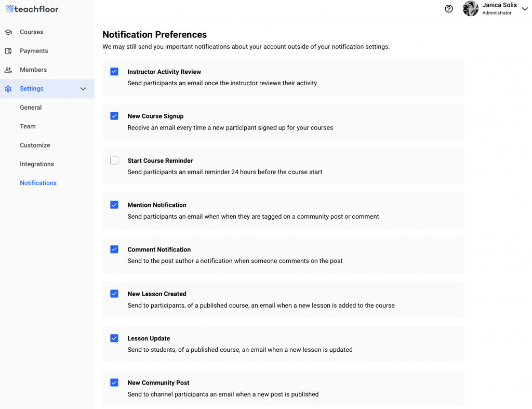Open the Customize settings section
The width and height of the screenshot is (532, 409).
pos(35,146)
